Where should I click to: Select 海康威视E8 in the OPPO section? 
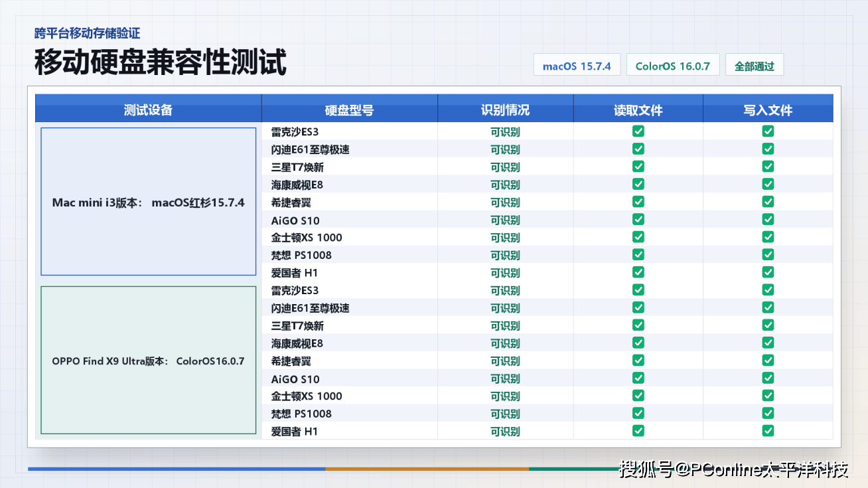tap(297, 343)
